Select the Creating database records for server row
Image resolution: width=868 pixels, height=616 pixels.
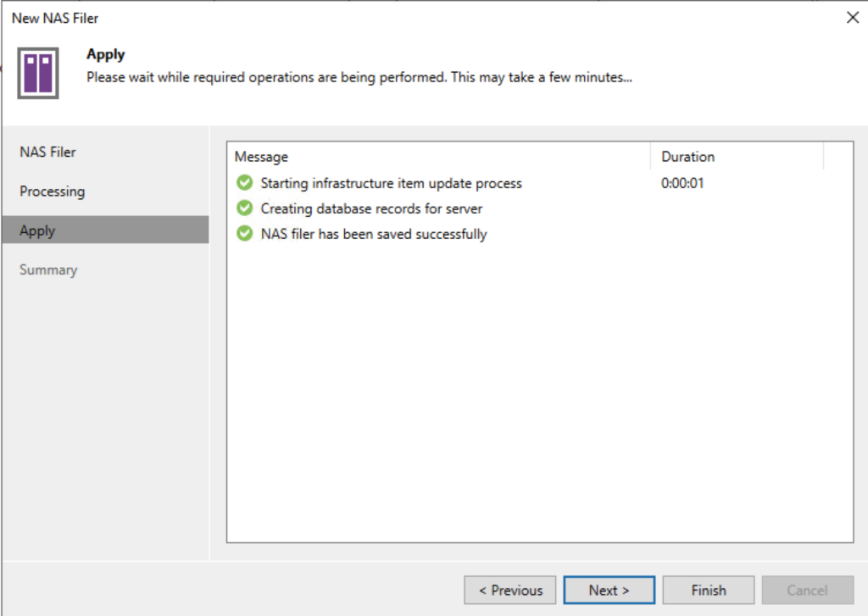(371, 208)
